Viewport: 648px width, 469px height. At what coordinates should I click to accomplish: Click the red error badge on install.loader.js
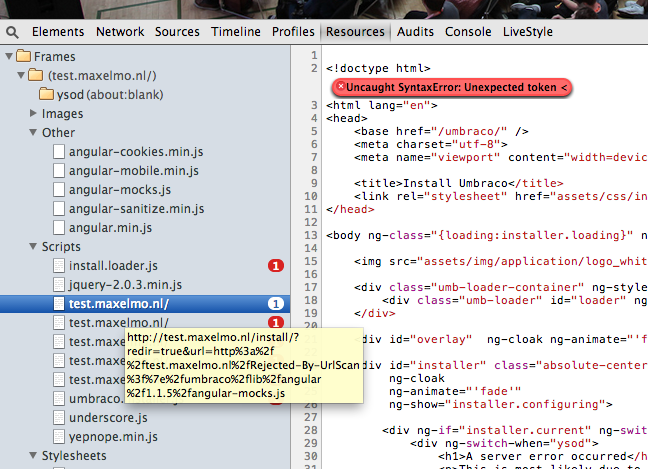tap(276, 266)
